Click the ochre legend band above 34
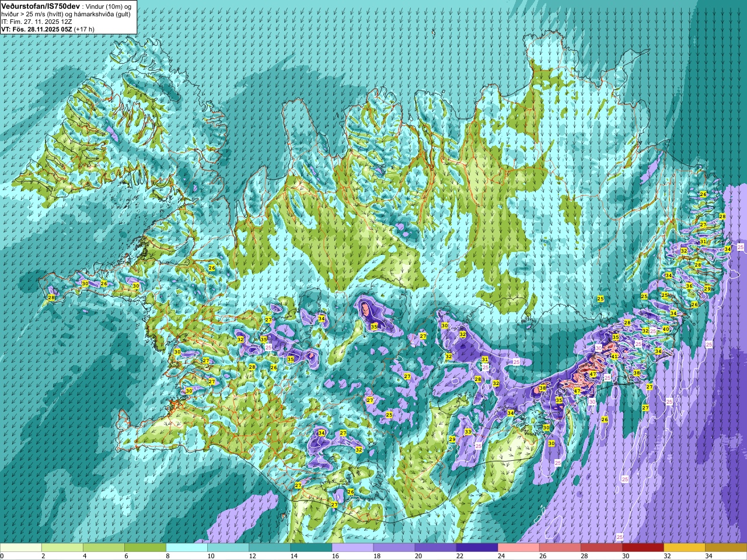The width and height of the screenshot is (747, 560). [725, 548]
